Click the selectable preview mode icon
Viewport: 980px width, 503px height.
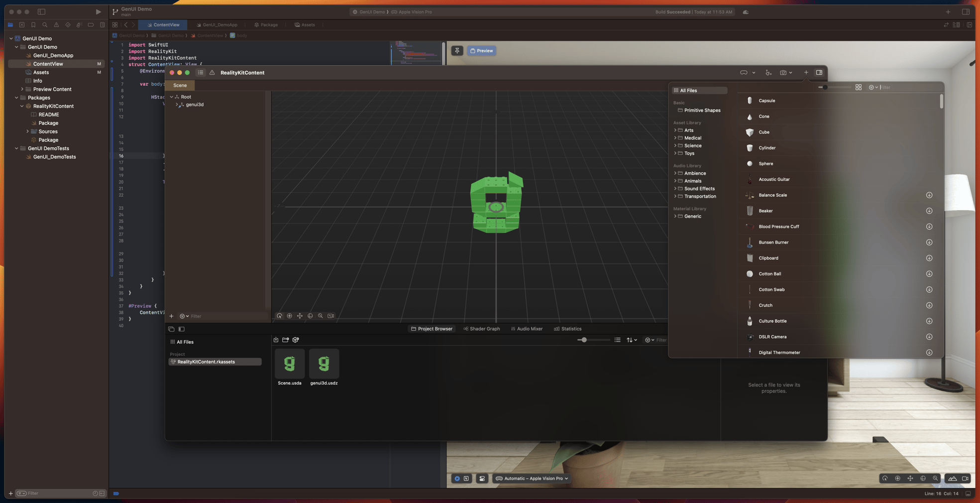pos(466,479)
